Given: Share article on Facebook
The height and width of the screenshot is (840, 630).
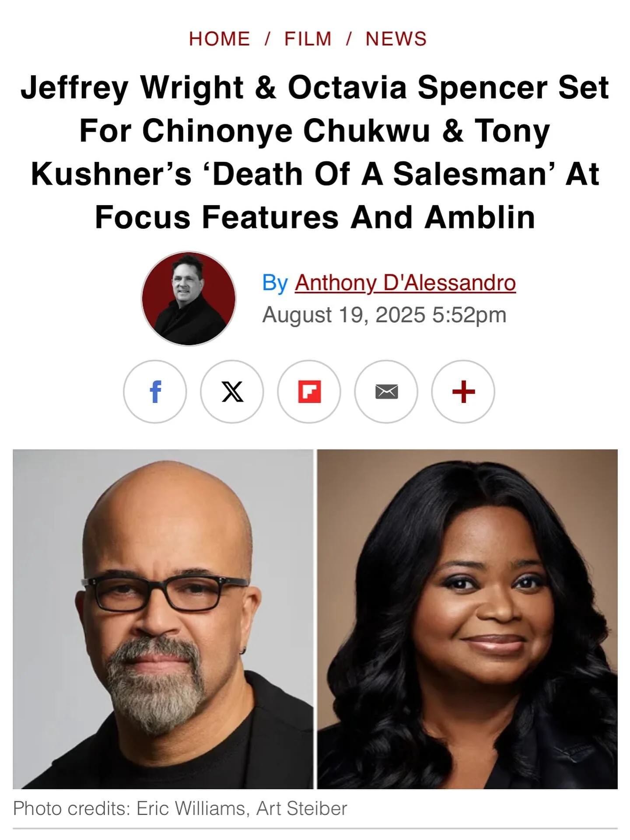Looking at the screenshot, I should click(x=155, y=392).
